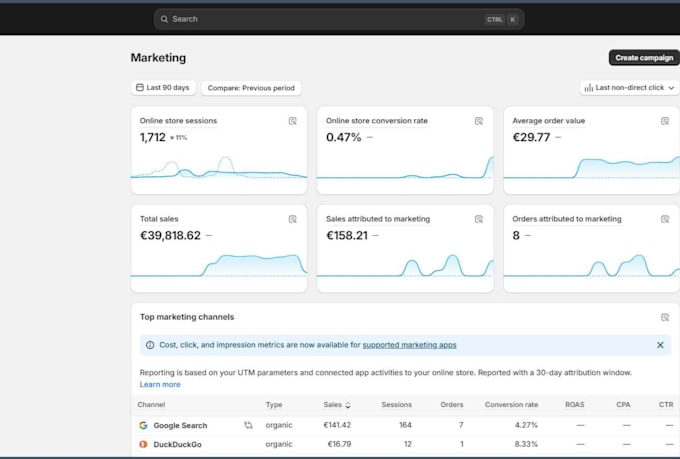680x459 pixels.
Task: Click the €16.79 sales value
Action: pos(340,444)
